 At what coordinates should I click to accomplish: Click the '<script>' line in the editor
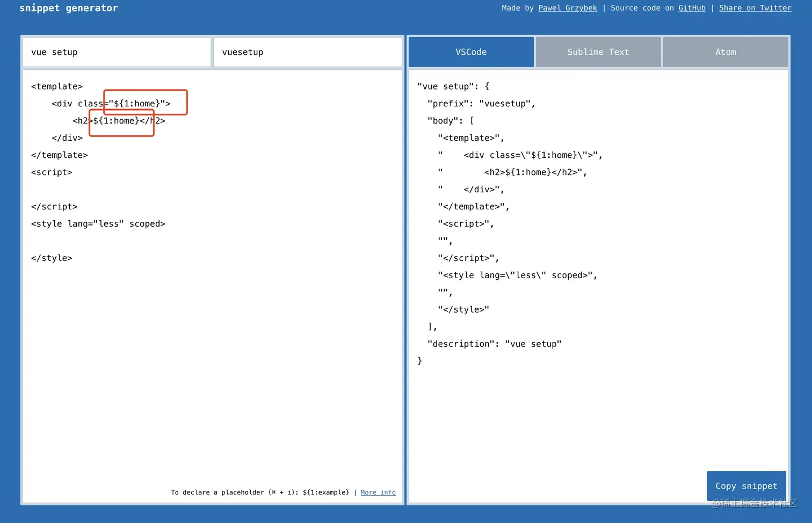pyautogui.click(x=52, y=172)
